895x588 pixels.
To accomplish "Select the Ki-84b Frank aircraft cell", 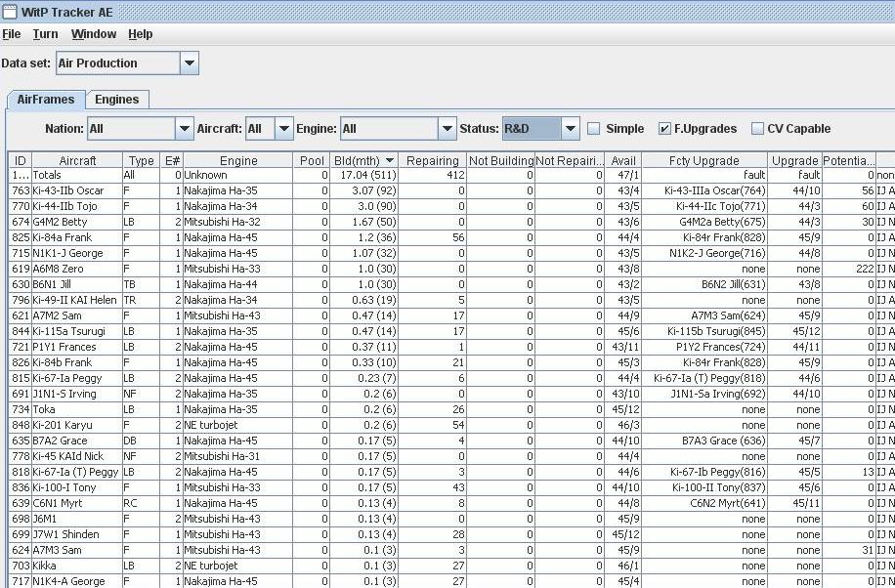I will 77,362.
